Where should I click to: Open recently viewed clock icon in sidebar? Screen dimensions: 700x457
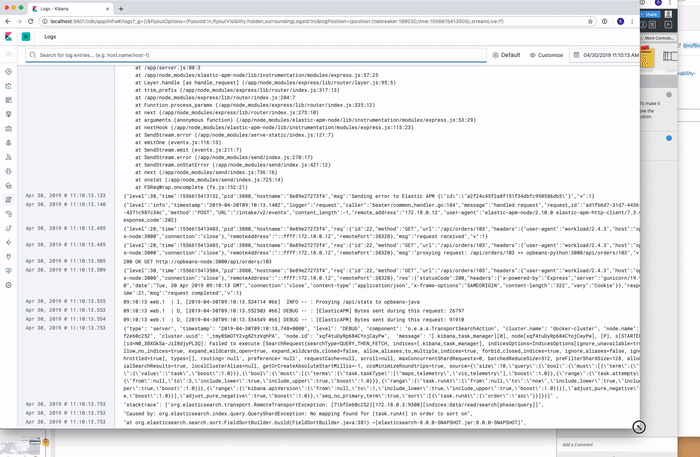(8, 54)
